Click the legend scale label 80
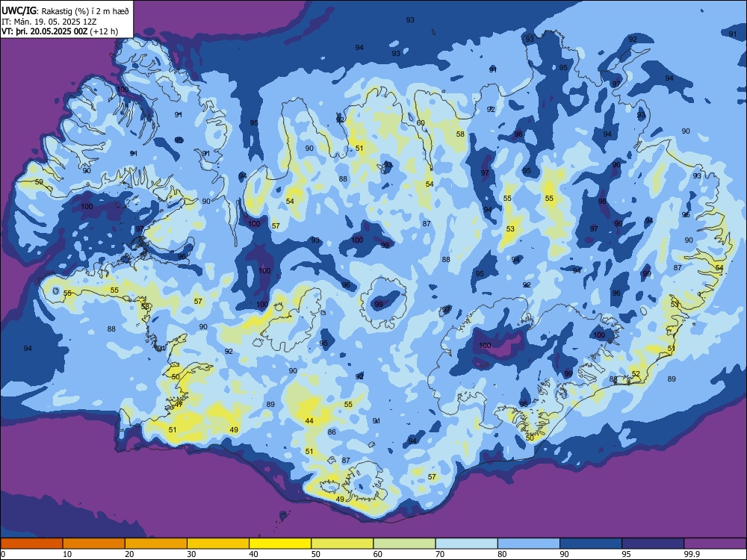 [502, 554]
